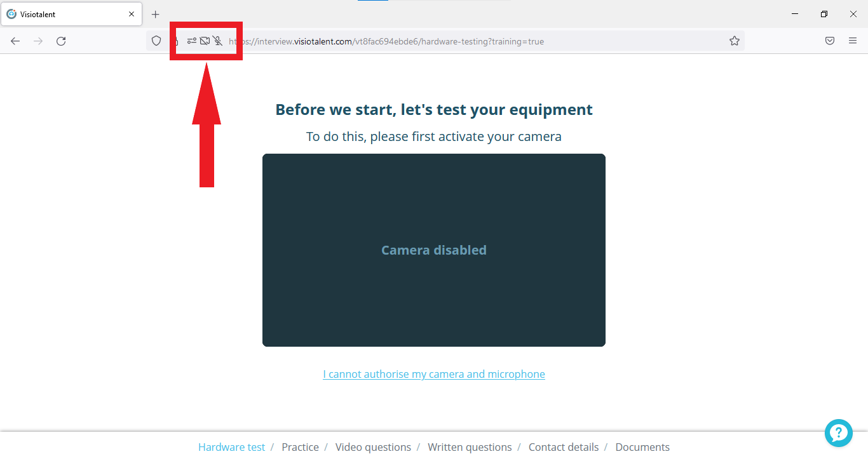Click the 'I cannot authorise my camera and microphone' link
868x461 pixels.
click(x=433, y=374)
